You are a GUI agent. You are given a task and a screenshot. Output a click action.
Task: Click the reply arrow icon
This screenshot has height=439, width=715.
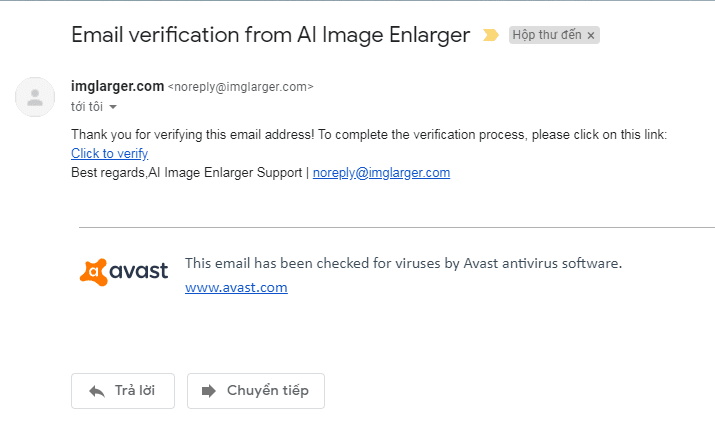[97, 391]
